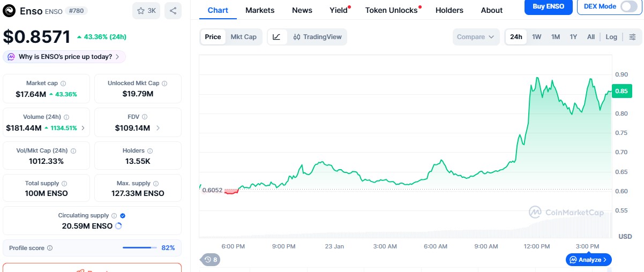Viewport: 644px width, 272px height.
Task: Expand FDV details chevron
Action: (158, 128)
